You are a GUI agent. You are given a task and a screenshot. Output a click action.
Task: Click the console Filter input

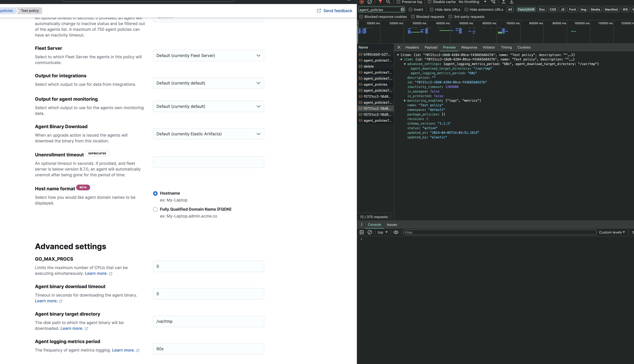(x=500, y=232)
